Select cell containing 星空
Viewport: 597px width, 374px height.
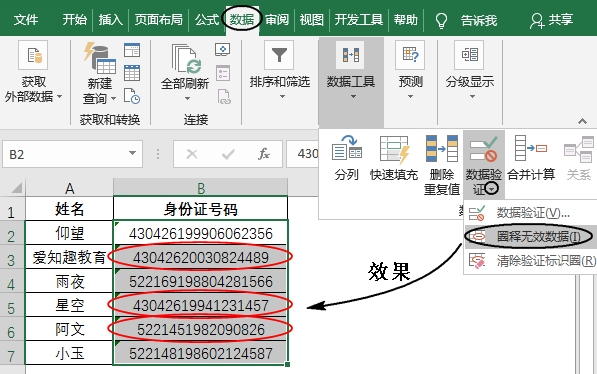pos(69,305)
